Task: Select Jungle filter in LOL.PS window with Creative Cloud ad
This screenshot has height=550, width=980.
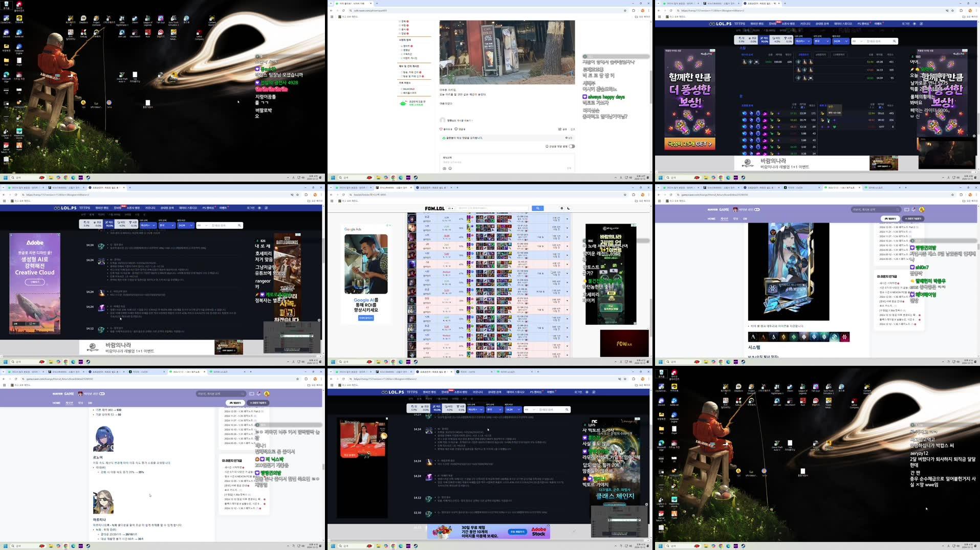Action: point(97,224)
